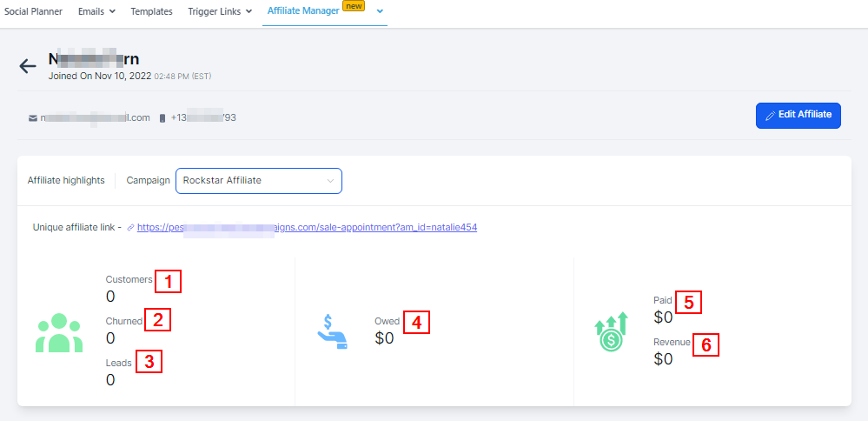
Task: Click the green coin with arrows icon
Action: 611,331
